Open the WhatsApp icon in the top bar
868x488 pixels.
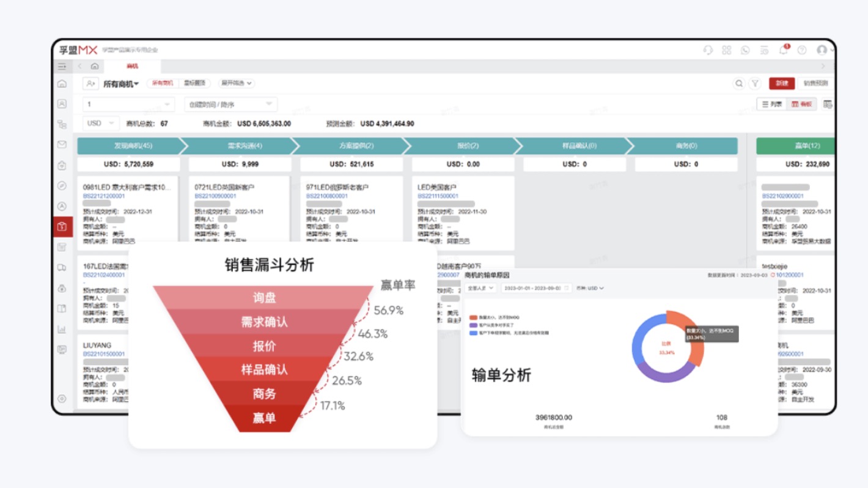point(745,50)
